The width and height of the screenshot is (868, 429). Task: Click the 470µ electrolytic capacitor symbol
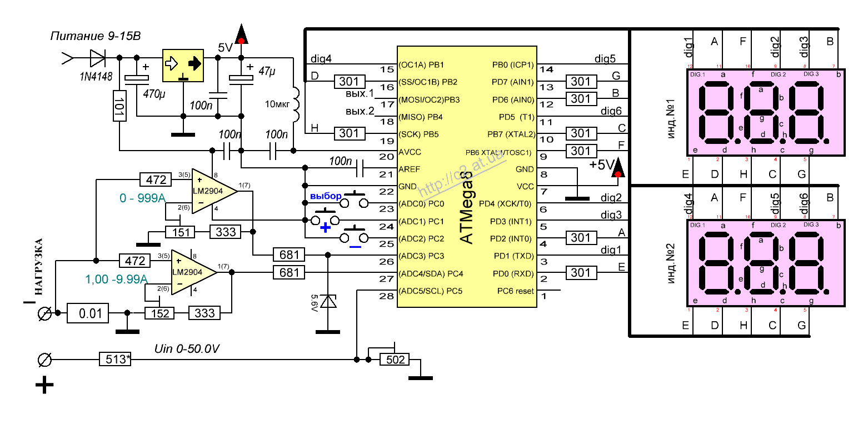point(137,79)
